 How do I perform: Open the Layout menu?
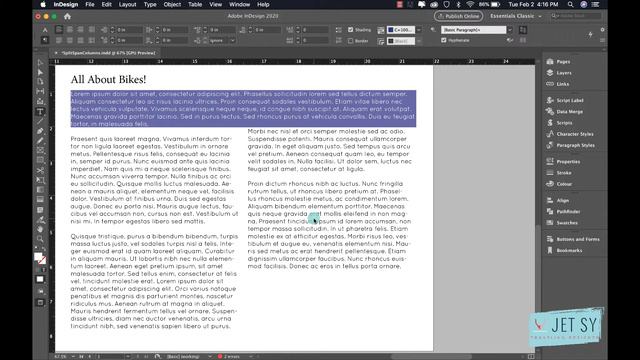pyautogui.click(x=127, y=4)
